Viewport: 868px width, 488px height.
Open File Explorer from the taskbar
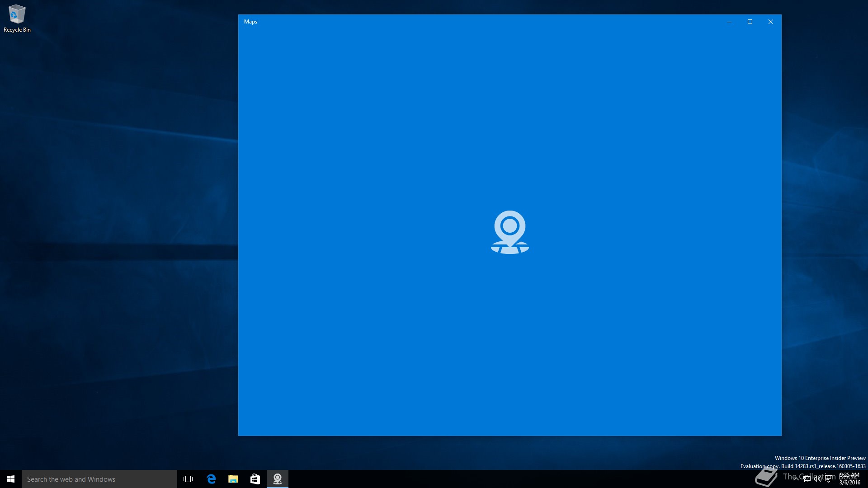point(233,479)
